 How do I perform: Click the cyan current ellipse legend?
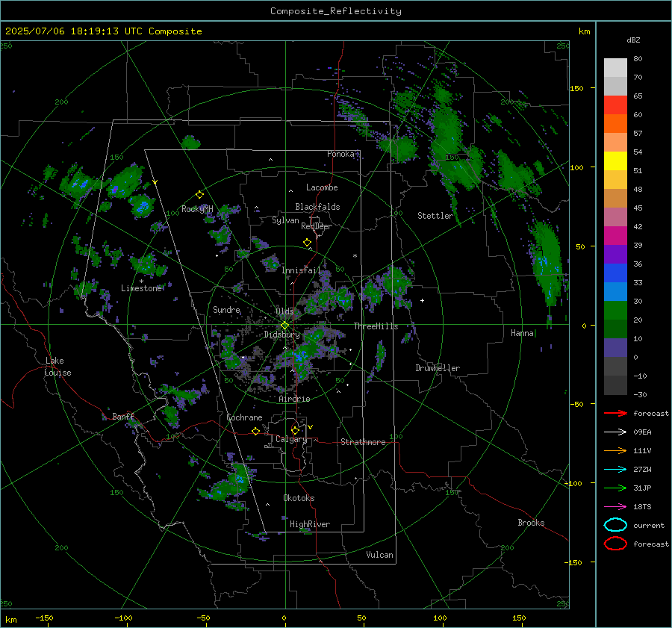point(615,525)
